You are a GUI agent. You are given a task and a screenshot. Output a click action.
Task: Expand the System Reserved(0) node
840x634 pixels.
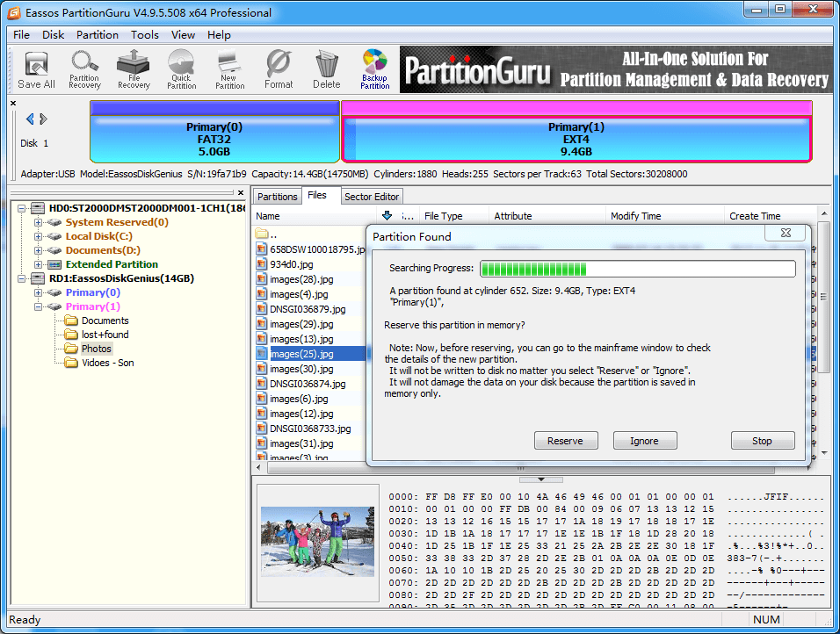point(38,222)
